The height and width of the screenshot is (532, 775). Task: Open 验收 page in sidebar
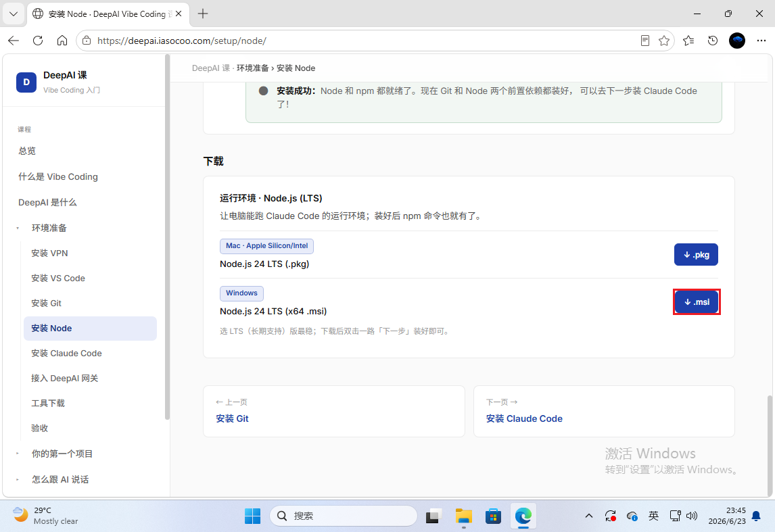click(39, 428)
